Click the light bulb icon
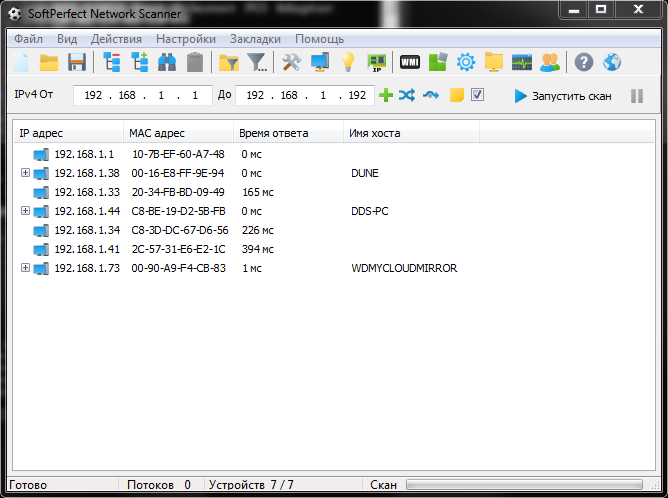 tap(348, 63)
